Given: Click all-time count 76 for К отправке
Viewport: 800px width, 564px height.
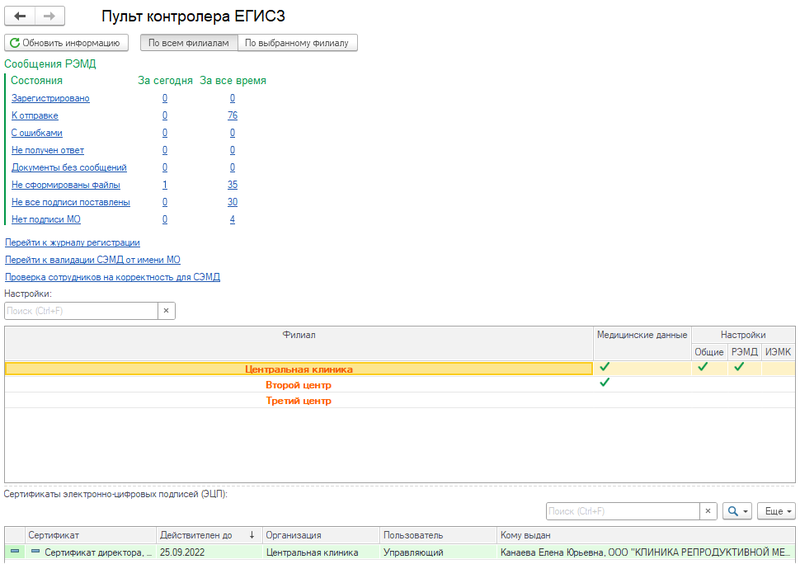Looking at the screenshot, I should click(x=233, y=115).
